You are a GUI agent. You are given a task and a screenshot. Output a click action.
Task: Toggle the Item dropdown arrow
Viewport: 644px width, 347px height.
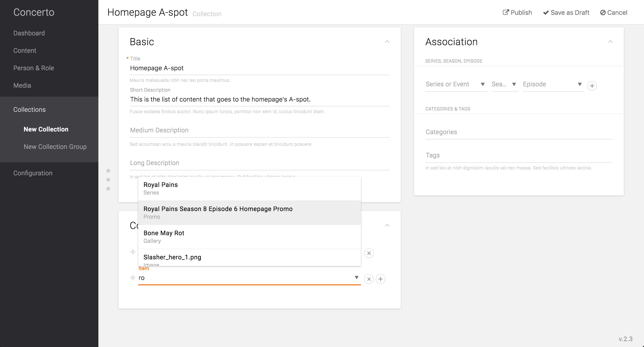[356, 277]
